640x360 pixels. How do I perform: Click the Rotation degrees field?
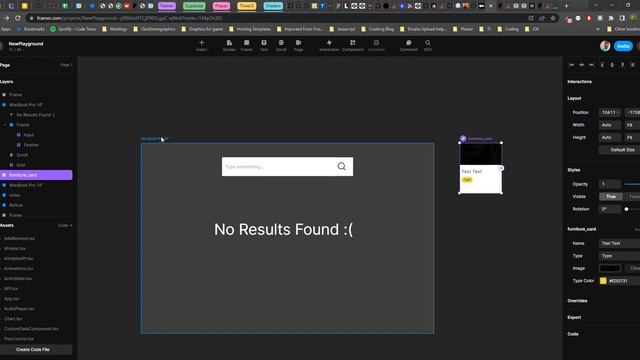pos(610,209)
